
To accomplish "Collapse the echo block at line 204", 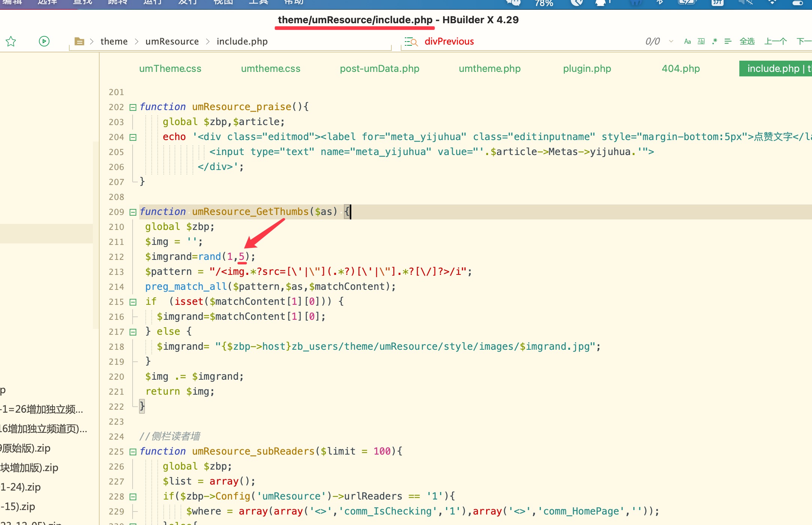I will click(x=133, y=137).
